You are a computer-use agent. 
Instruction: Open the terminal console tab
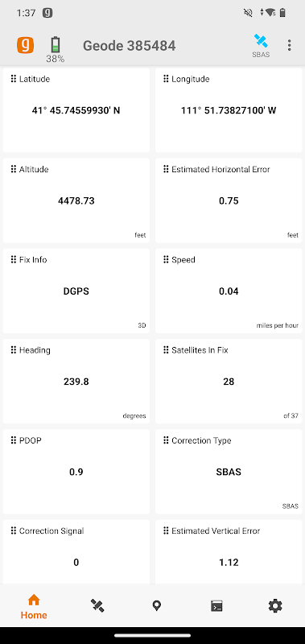[x=216, y=606]
